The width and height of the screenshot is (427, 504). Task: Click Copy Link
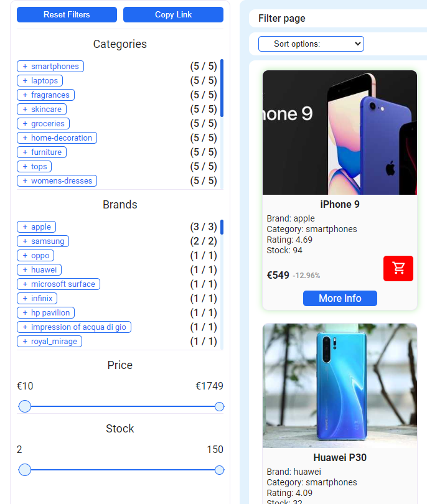click(x=173, y=14)
